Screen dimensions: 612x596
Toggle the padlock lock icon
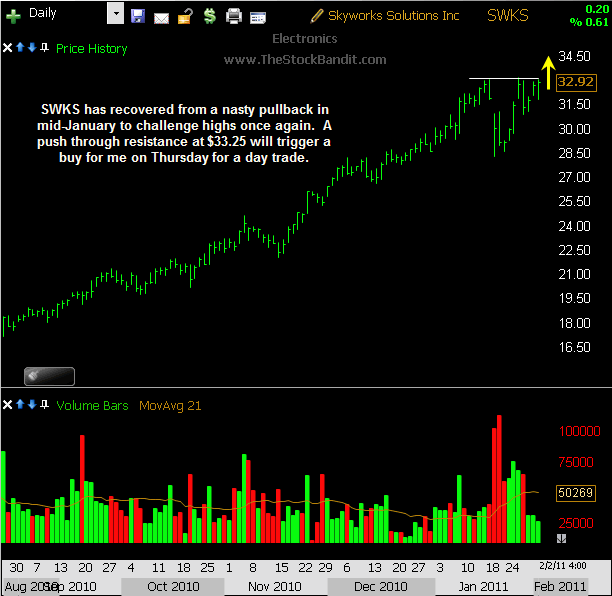[185, 16]
